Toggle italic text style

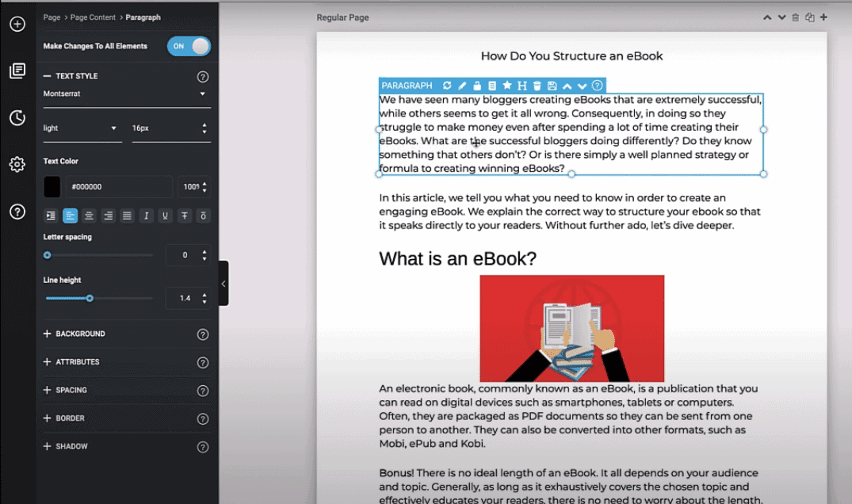(146, 216)
